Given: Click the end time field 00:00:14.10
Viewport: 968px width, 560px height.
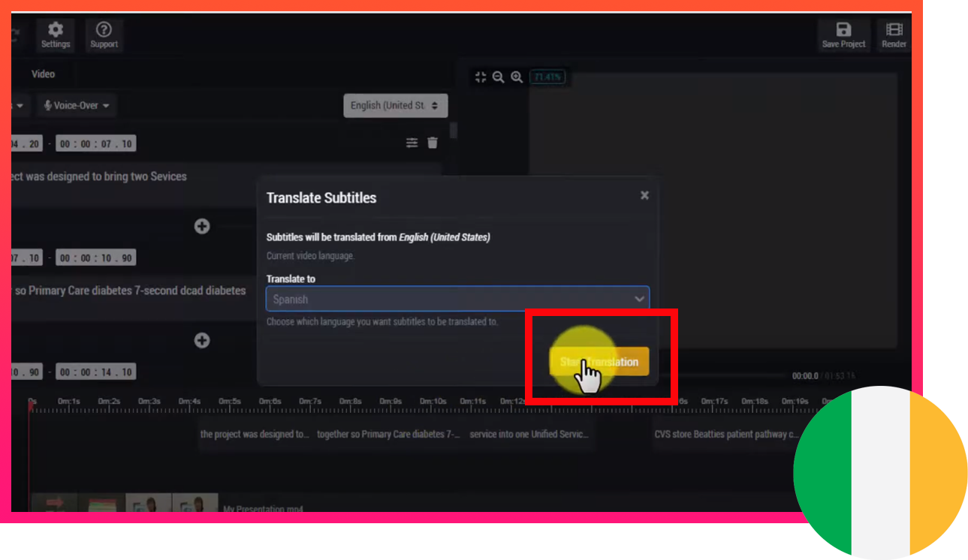Looking at the screenshot, I should 95,372.
